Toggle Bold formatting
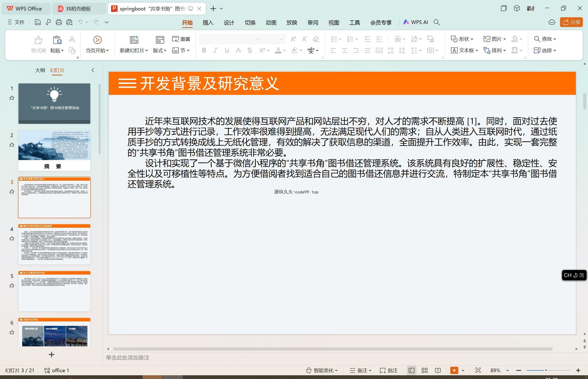This screenshot has width=588, height=379. point(204,50)
